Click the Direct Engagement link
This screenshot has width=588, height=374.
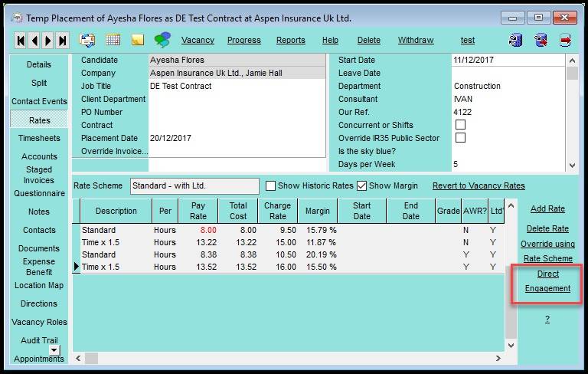[x=547, y=281]
